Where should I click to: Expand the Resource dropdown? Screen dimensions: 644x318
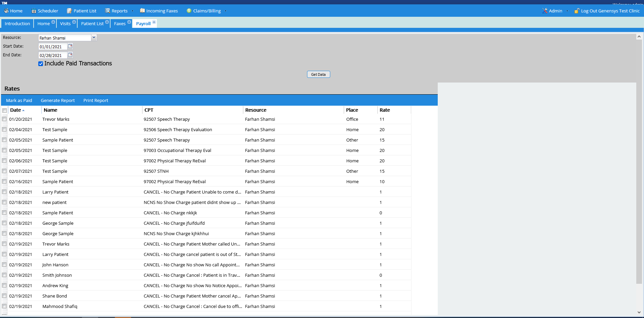(94, 38)
